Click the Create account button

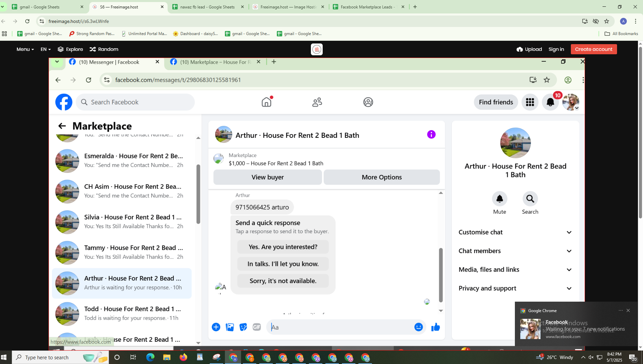coord(593,49)
